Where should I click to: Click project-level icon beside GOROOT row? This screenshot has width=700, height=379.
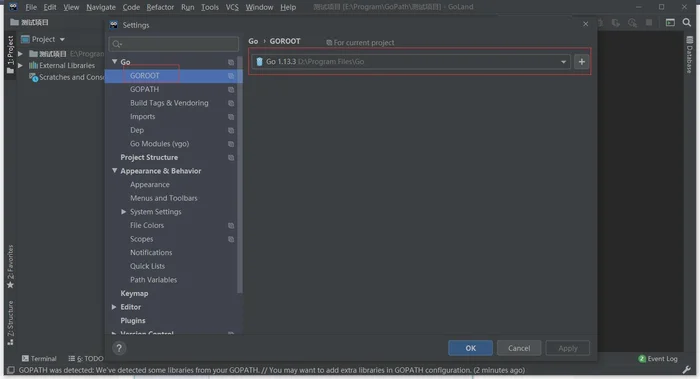(231, 76)
